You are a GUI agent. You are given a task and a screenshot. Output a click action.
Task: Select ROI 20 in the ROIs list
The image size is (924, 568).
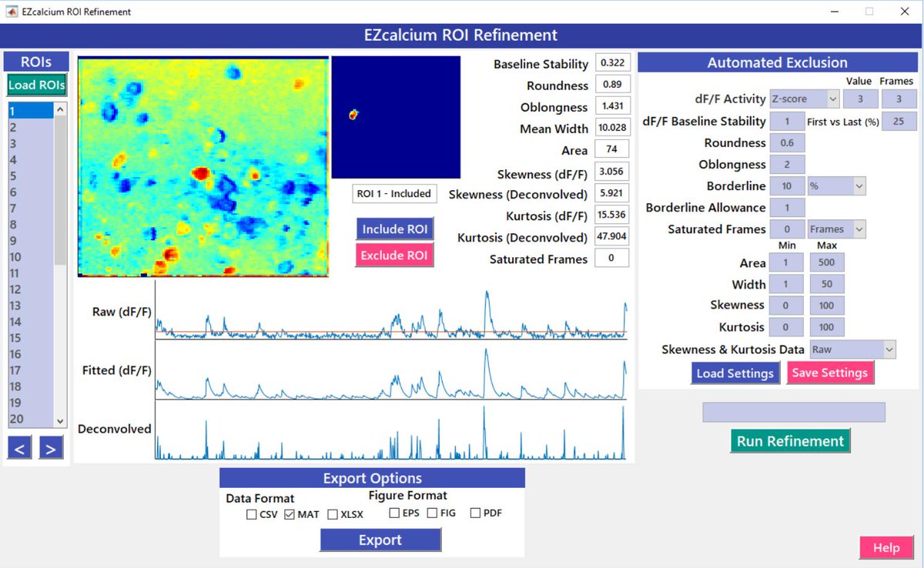[x=31, y=418]
